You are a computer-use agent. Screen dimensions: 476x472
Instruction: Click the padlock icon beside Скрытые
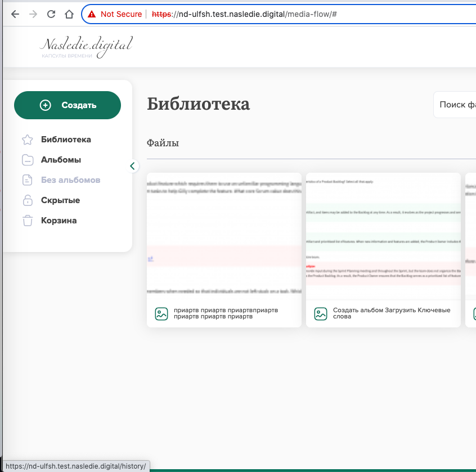pos(28,200)
